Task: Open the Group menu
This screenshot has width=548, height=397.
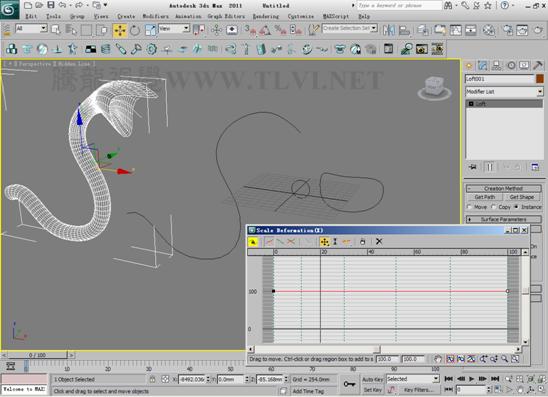Action: pos(77,16)
